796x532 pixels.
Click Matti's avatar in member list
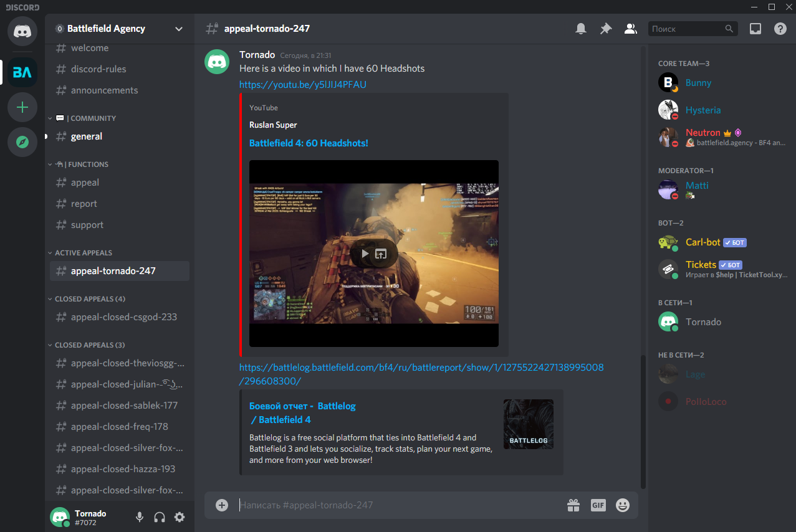tap(668, 189)
